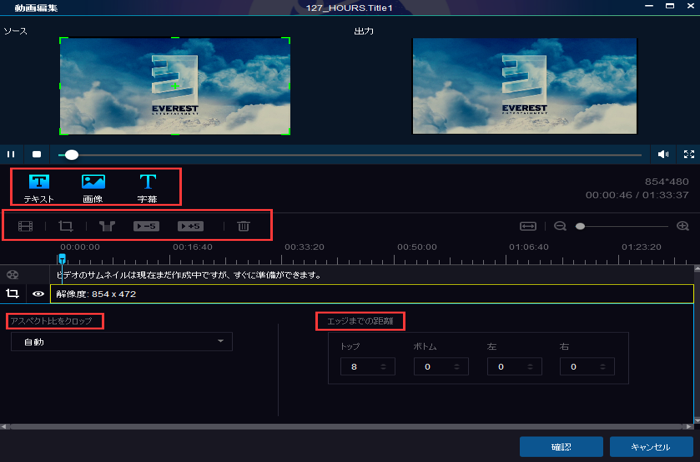Click the アスペクト比をクロップ label
This screenshot has width=700, height=462.
51,321
